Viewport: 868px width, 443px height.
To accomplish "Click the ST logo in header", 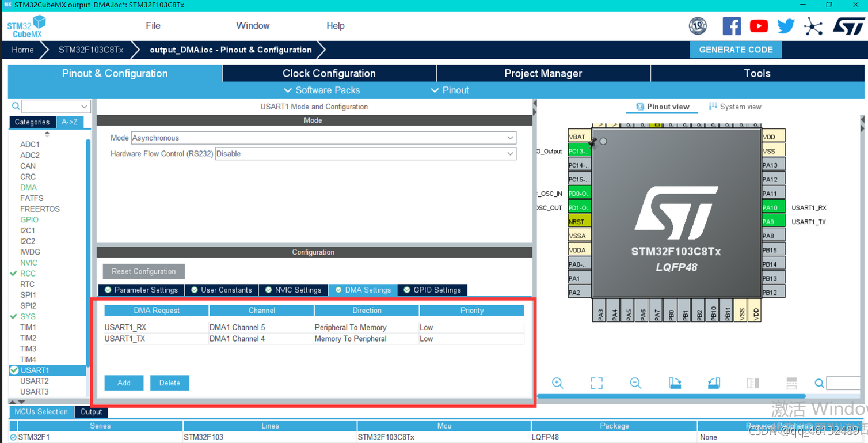I will (848, 26).
